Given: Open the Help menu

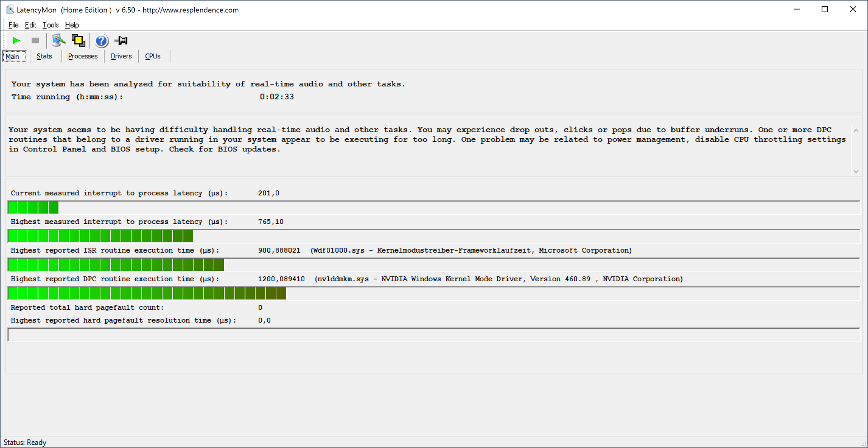Looking at the screenshot, I should [x=72, y=25].
